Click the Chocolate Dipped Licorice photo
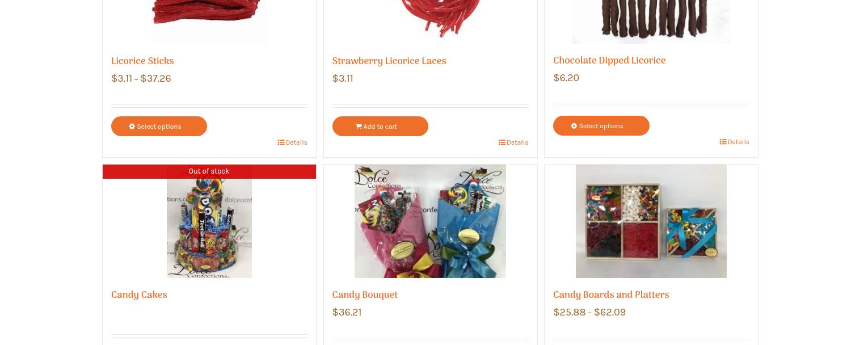The image size is (868, 345). (x=651, y=22)
